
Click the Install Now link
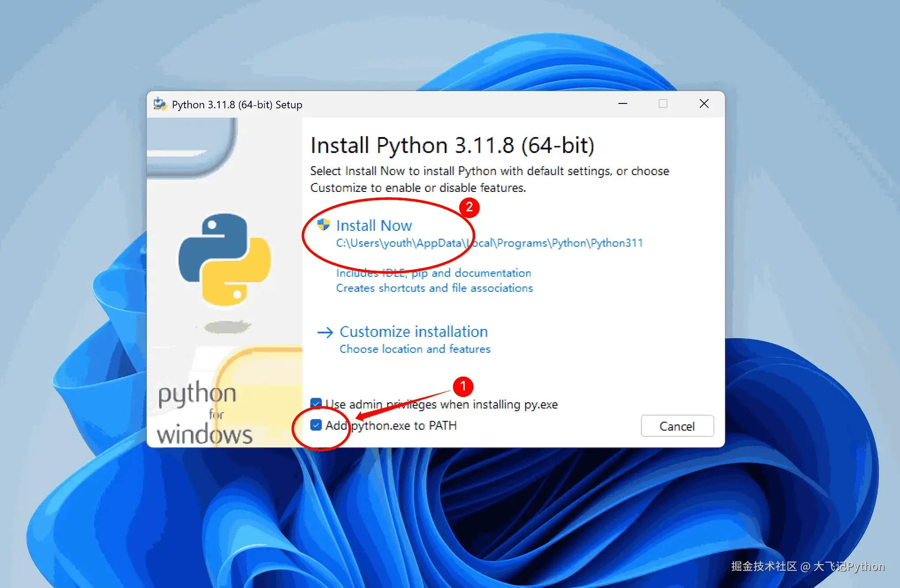tap(374, 225)
